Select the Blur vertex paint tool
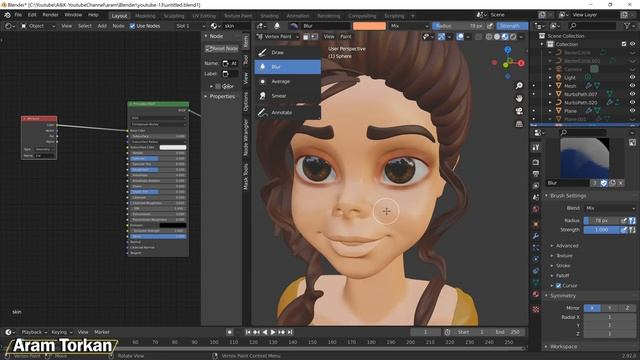 tap(288, 67)
